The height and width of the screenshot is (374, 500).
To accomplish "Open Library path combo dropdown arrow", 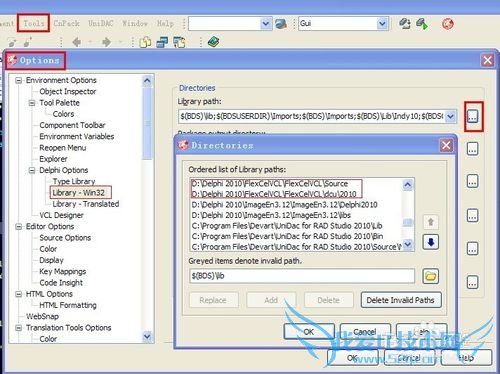I will coord(451,116).
